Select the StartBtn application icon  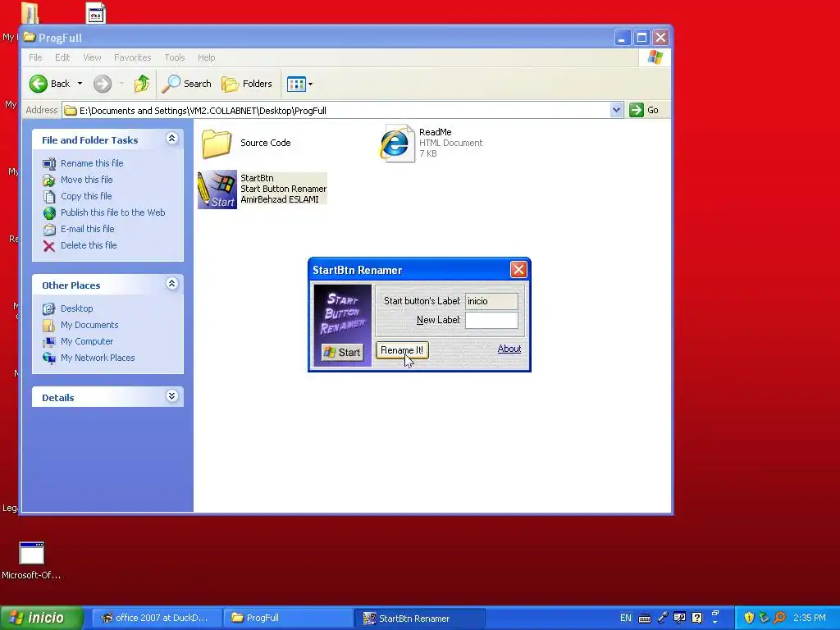tap(217, 189)
